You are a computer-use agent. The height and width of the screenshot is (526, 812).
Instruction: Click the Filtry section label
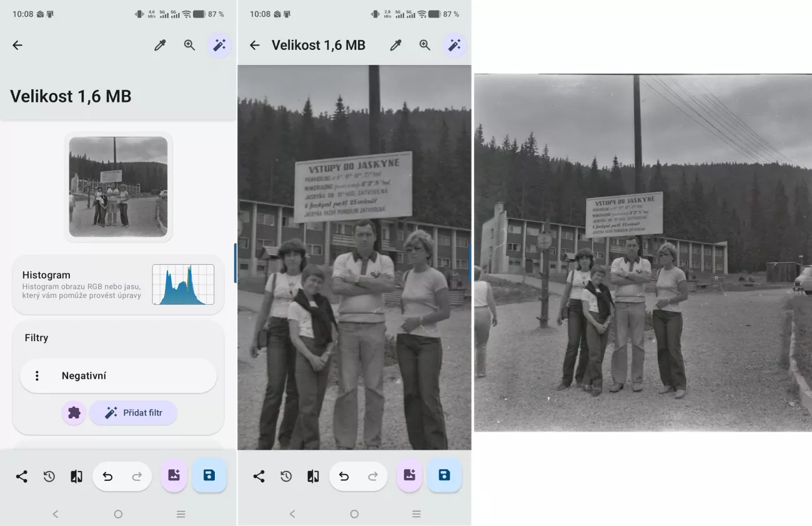pyautogui.click(x=36, y=338)
